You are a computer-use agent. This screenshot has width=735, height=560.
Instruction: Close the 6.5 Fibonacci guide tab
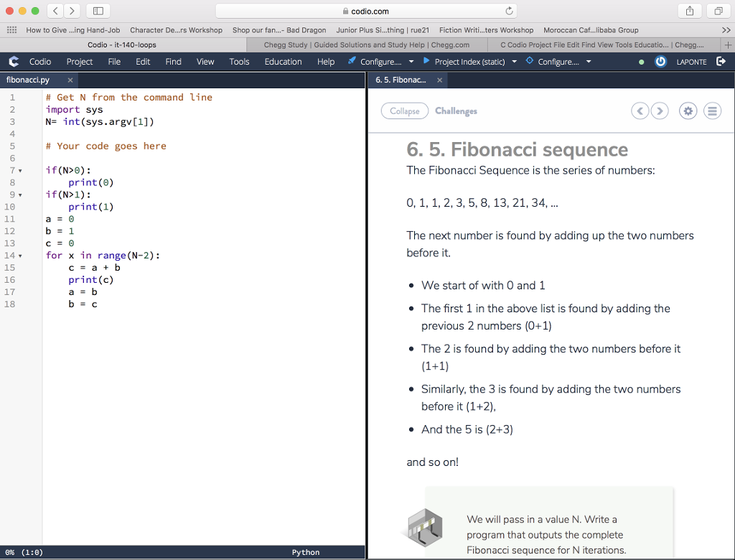pos(440,80)
